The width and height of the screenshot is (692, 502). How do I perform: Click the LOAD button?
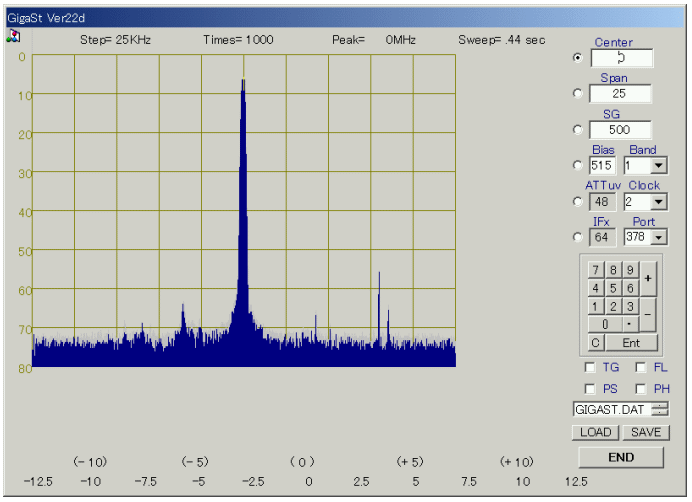pyautogui.click(x=595, y=432)
